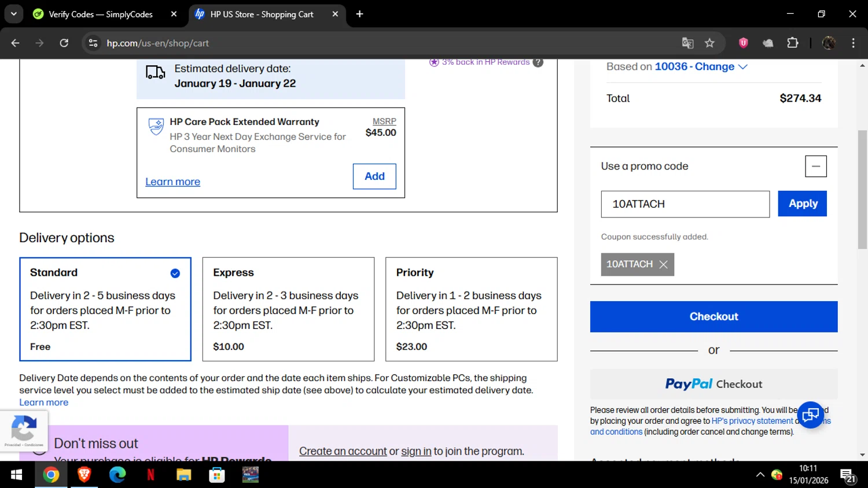Apply the promo code

pos(803,204)
